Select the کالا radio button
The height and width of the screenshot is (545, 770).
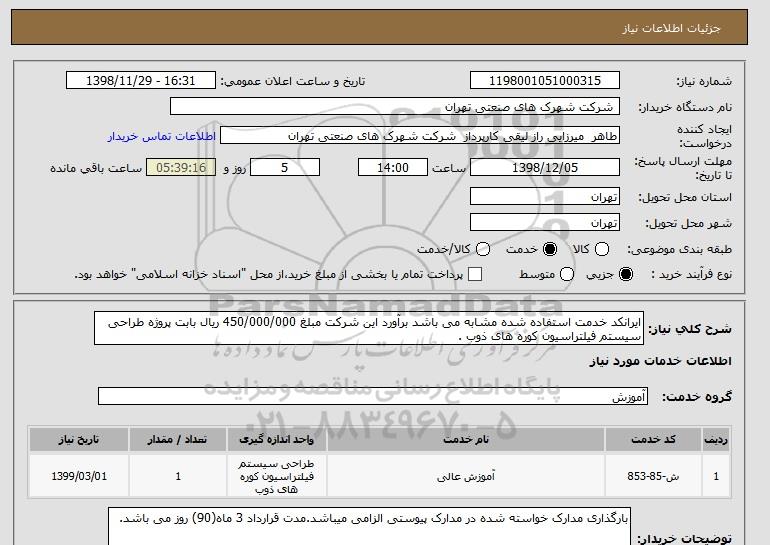[602, 249]
